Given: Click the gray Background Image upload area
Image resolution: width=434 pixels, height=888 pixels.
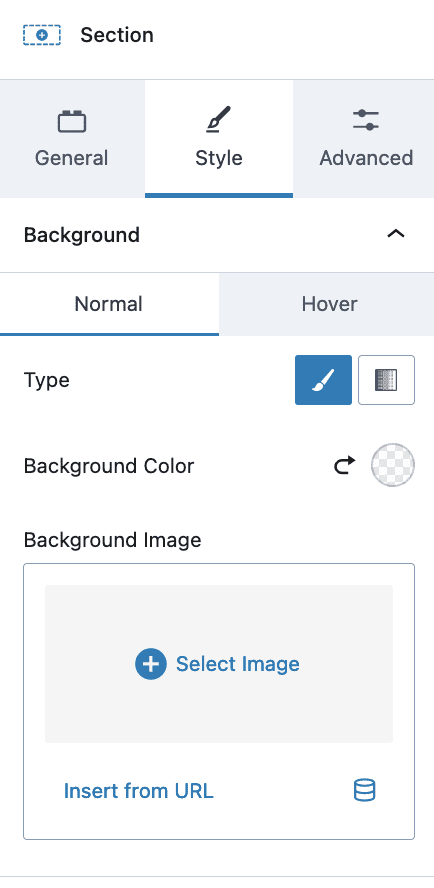Looking at the screenshot, I should (219, 664).
